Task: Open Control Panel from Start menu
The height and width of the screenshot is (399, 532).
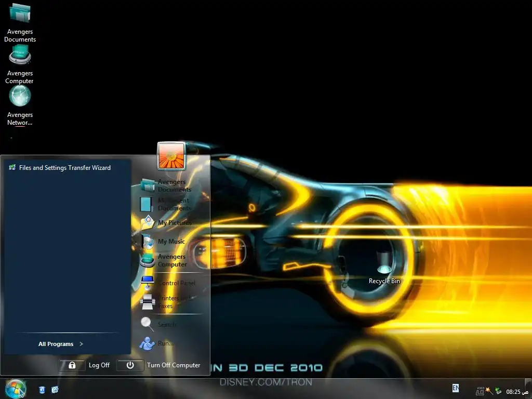Action: pyautogui.click(x=168, y=283)
